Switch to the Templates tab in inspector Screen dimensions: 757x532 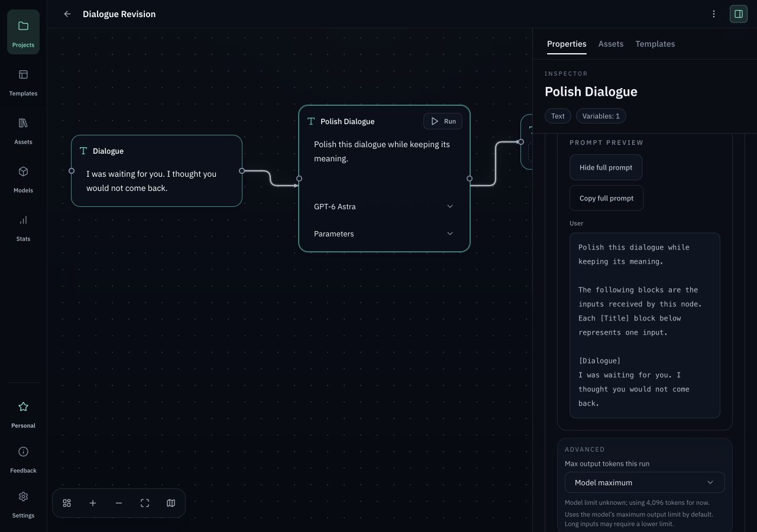[655, 44]
